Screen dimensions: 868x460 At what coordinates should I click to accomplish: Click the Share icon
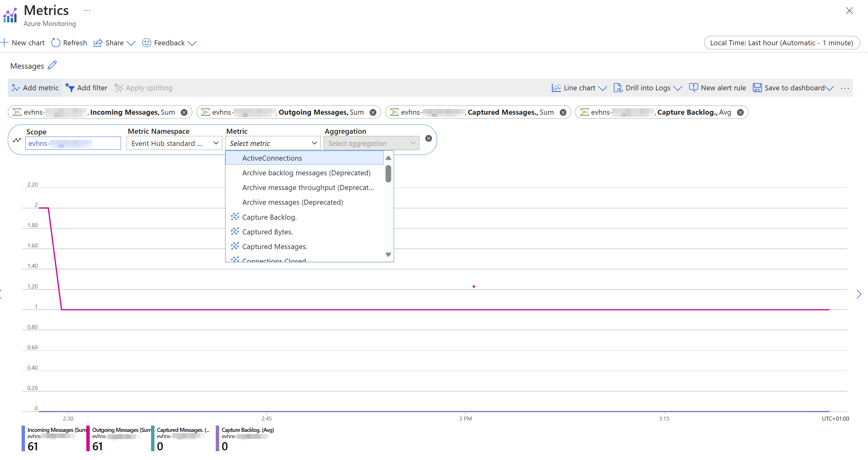pyautogui.click(x=97, y=43)
